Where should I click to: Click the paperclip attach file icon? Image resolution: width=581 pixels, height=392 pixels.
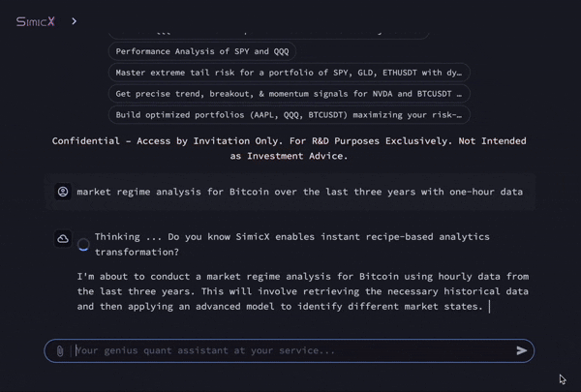pyautogui.click(x=59, y=350)
